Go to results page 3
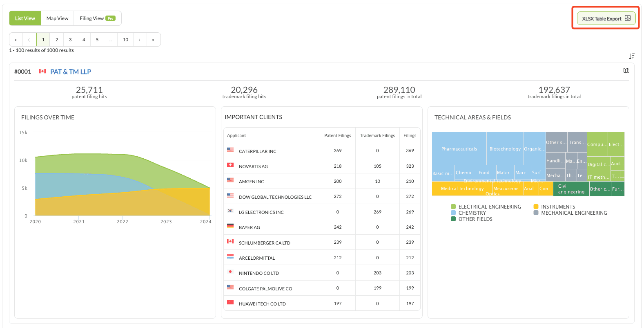The width and height of the screenshot is (644, 328). click(x=70, y=40)
